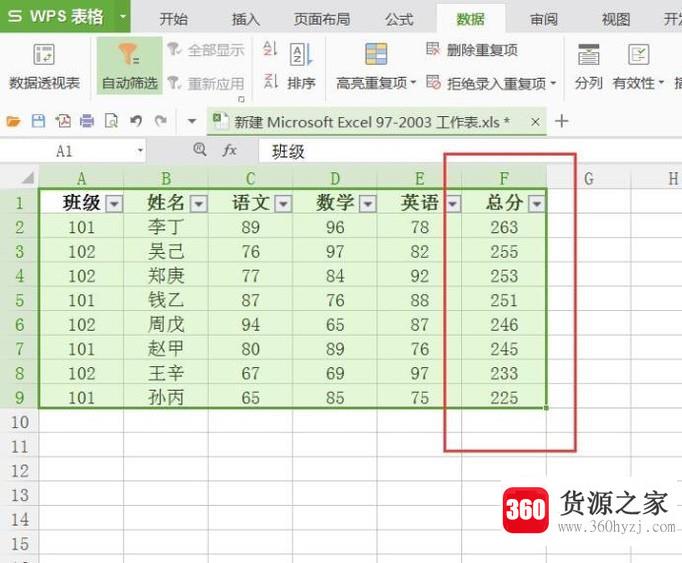Click cell containing 钱乙
682x563 pixels.
166,300
